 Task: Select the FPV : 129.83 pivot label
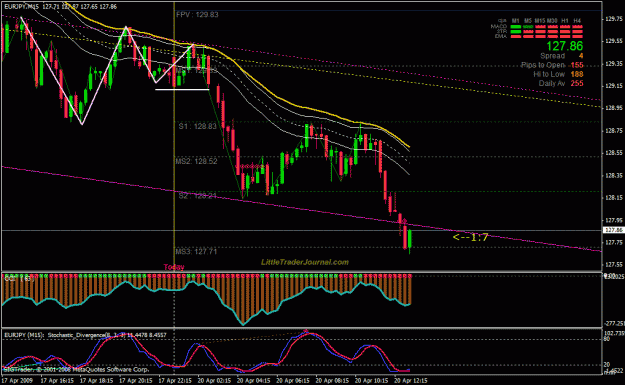click(197, 15)
